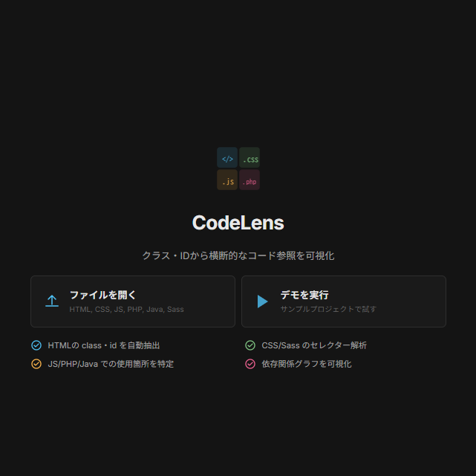Click the text HTMLの class・id を自動抽出
476x476 pixels.
point(104,345)
